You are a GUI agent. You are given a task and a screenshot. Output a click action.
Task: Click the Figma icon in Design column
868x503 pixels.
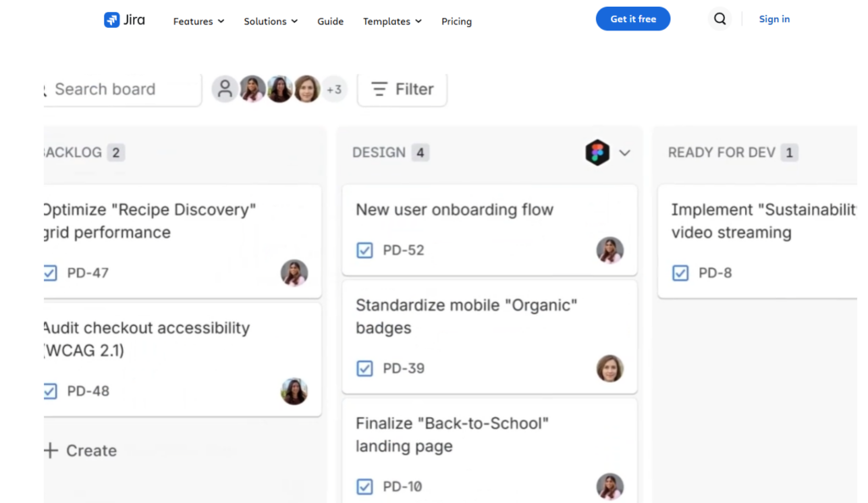(x=598, y=153)
